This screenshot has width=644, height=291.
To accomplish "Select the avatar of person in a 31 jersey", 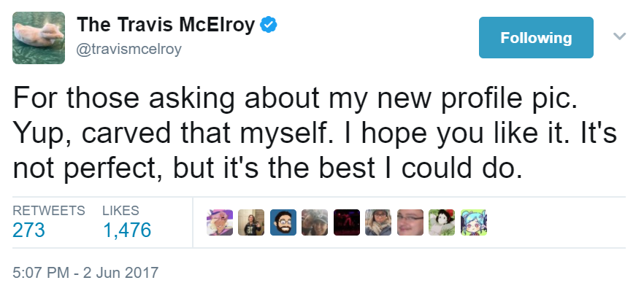I will (251, 222).
